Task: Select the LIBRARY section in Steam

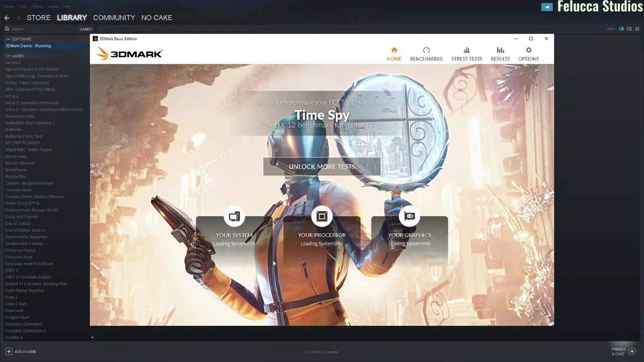Action: coord(72,18)
